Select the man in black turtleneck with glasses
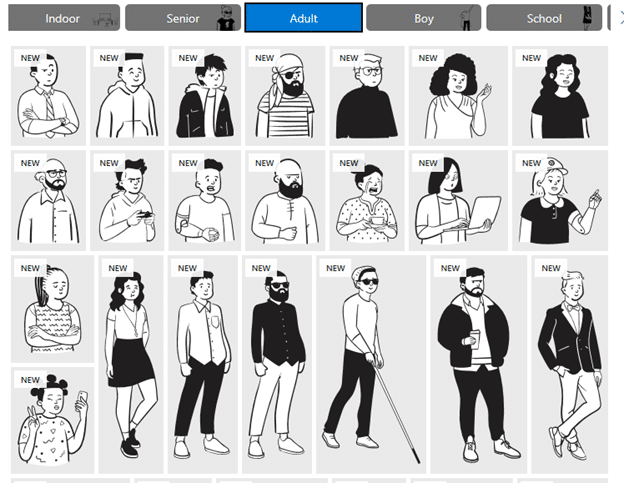Viewport: 624px width, 483px height. (367, 96)
